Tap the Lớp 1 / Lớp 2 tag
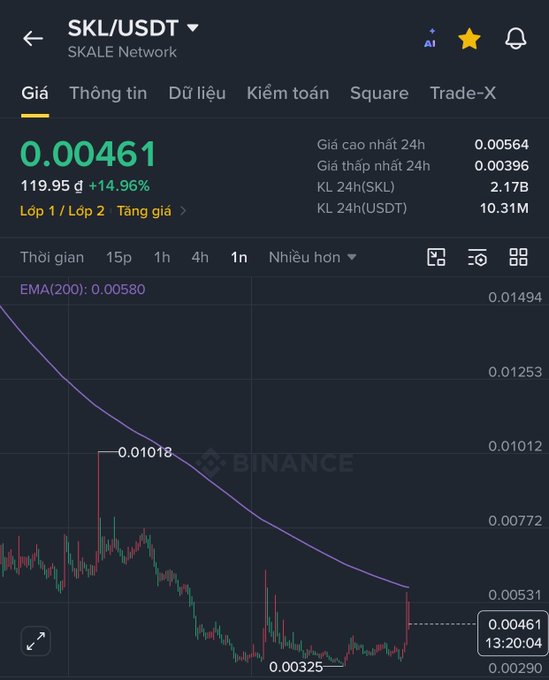549x680 pixels. pyautogui.click(x=62, y=211)
